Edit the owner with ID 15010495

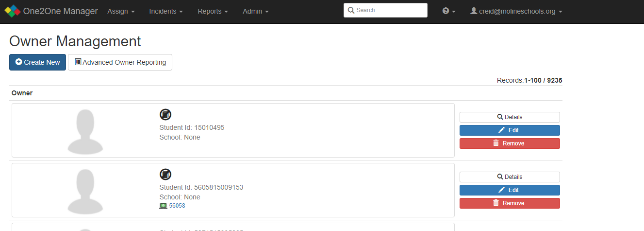coord(510,130)
